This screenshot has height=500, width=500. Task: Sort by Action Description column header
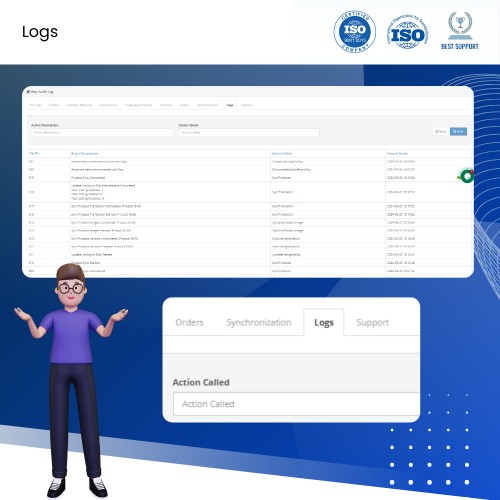point(85,154)
